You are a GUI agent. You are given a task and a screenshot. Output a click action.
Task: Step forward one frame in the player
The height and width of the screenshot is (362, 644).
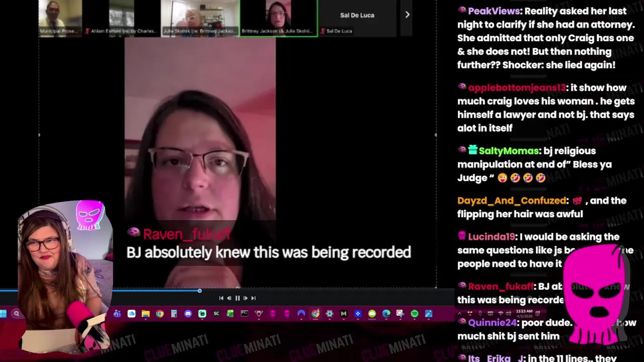(x=246, y=298)
